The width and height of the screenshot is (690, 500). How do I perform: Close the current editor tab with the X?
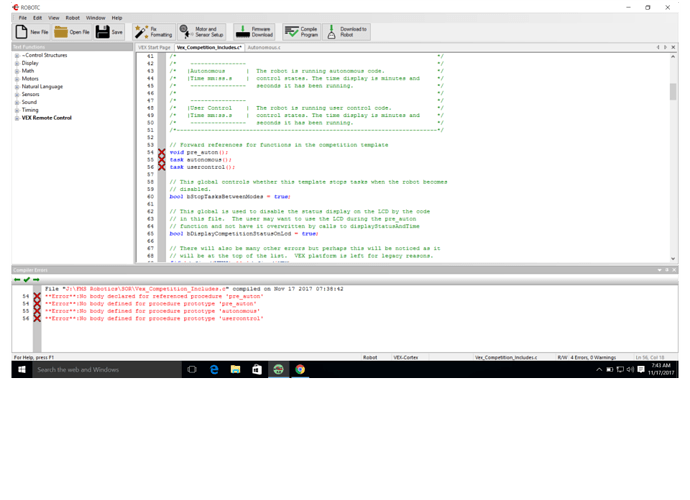[x=673, y=47]
